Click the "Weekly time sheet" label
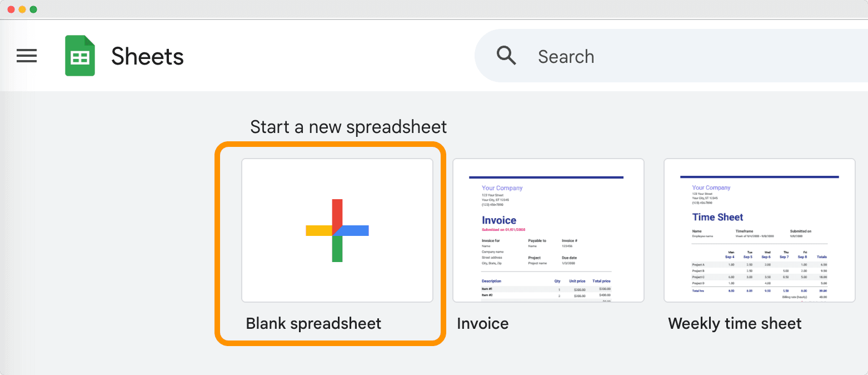This screenshot has width=868, height=375. tap(735, 323)
